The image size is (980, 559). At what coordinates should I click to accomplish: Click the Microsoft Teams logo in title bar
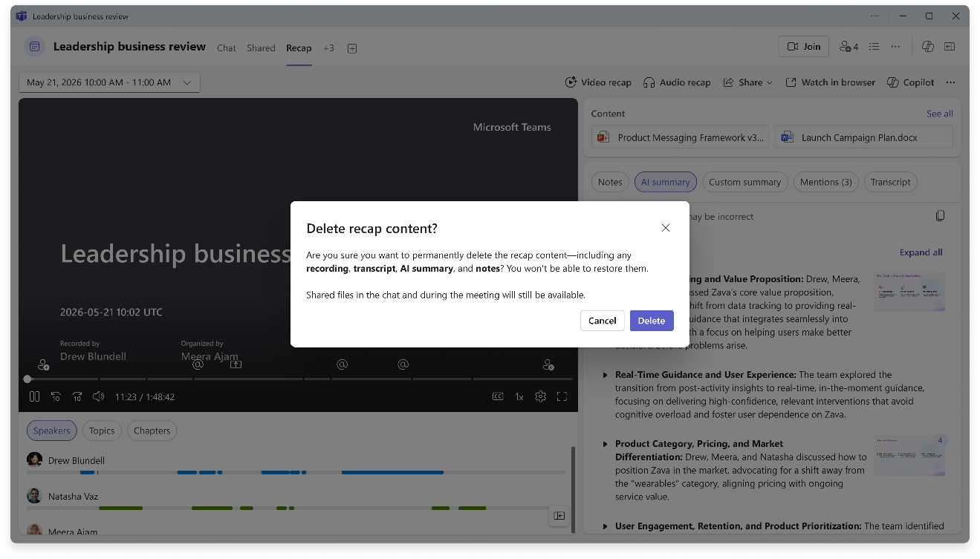(x=22, y=16)
